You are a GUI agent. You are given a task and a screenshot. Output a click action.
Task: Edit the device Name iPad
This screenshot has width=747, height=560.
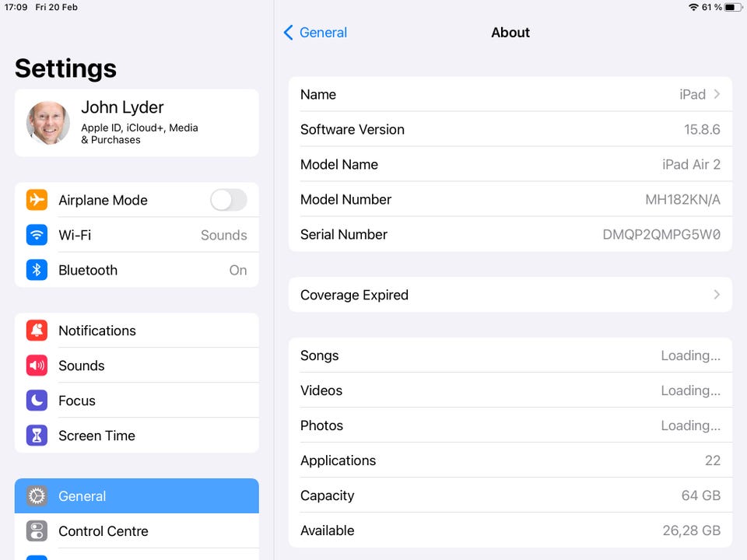[x=510, y=94]
